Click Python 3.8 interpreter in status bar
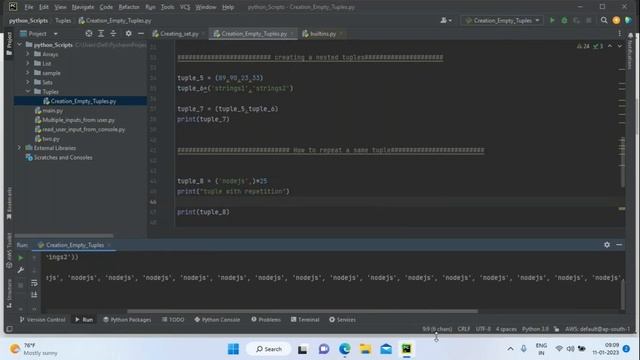Image resolution: width=640 pixels, height=360 pixels. click(535, 329)
